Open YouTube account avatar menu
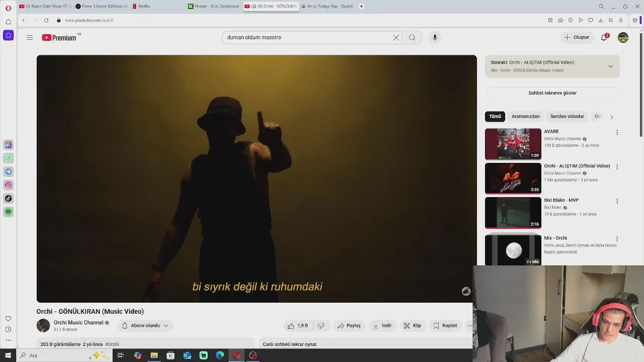 (623, 37)
